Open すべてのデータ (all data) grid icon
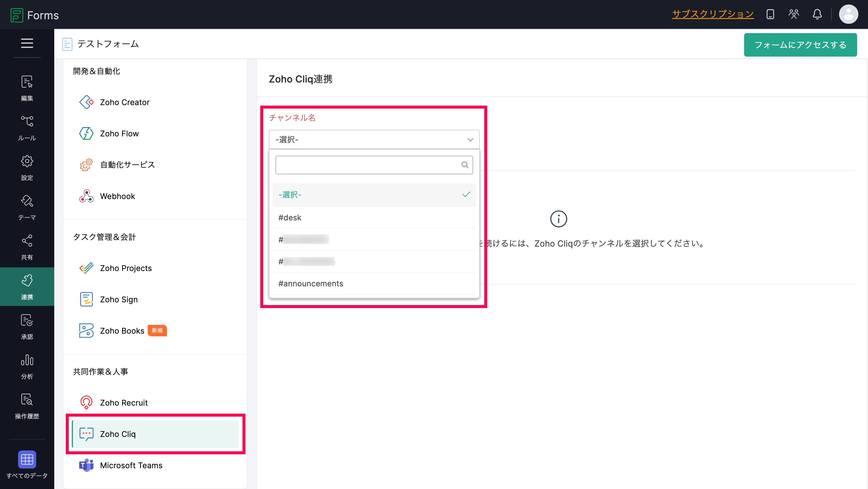 27,459
